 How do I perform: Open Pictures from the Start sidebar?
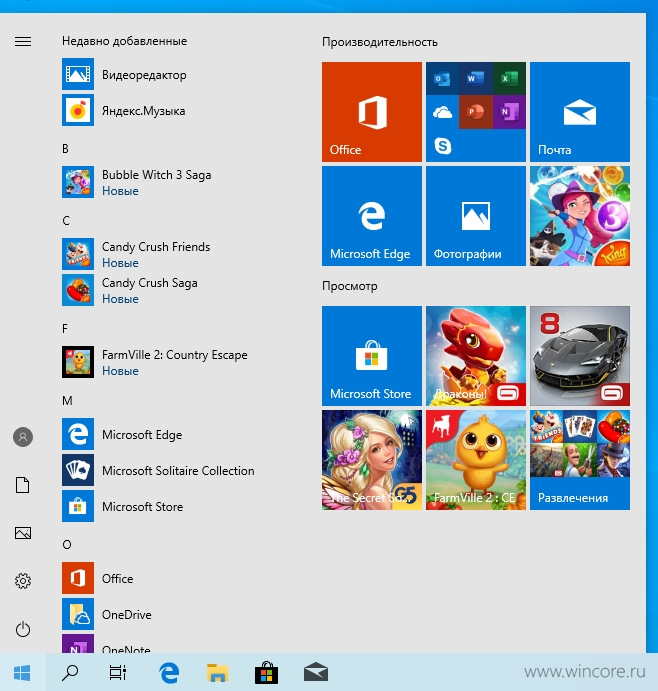[x=23, y=533]
